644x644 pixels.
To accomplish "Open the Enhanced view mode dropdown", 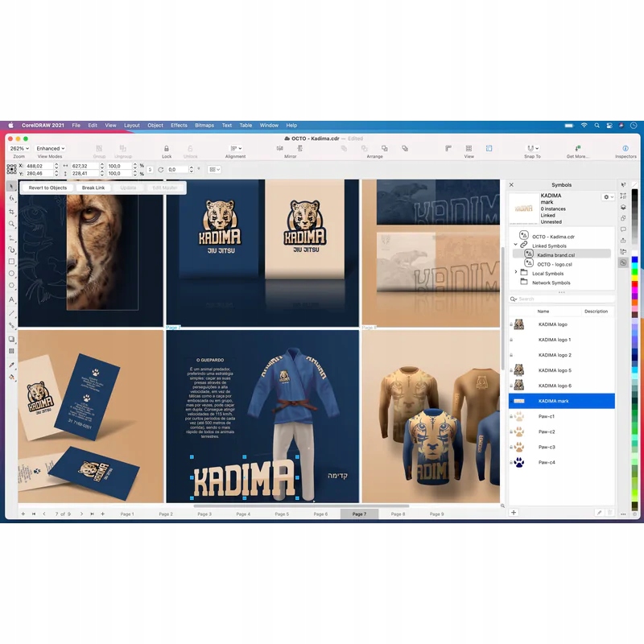I will (x=50, y=148).
